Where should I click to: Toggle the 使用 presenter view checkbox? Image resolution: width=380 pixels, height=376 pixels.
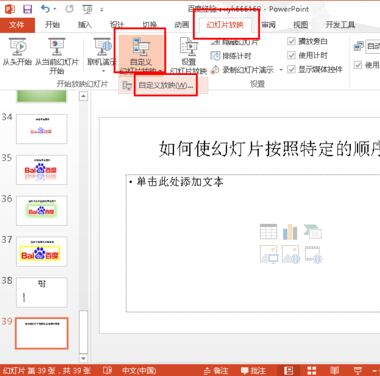pos(358,65)
